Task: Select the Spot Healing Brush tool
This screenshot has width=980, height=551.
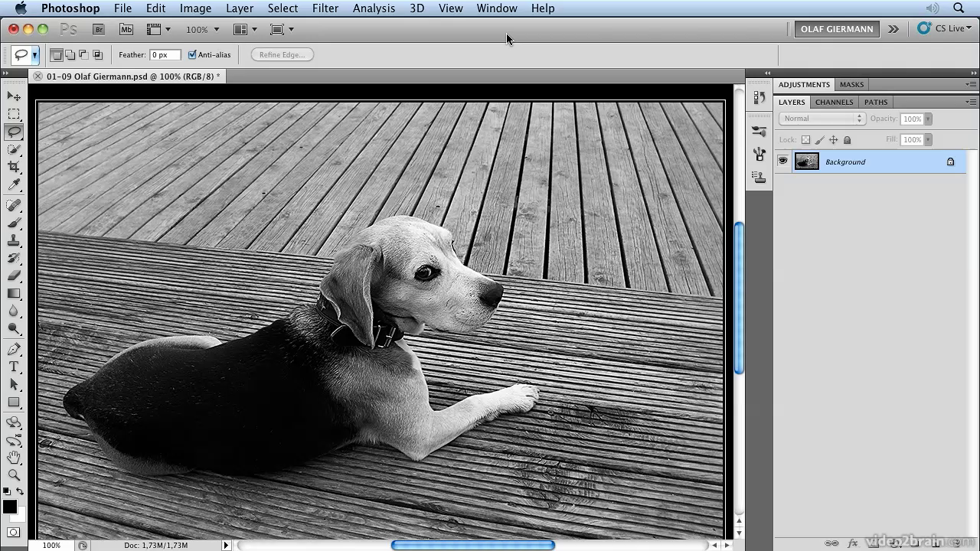Action: [14, 205]
